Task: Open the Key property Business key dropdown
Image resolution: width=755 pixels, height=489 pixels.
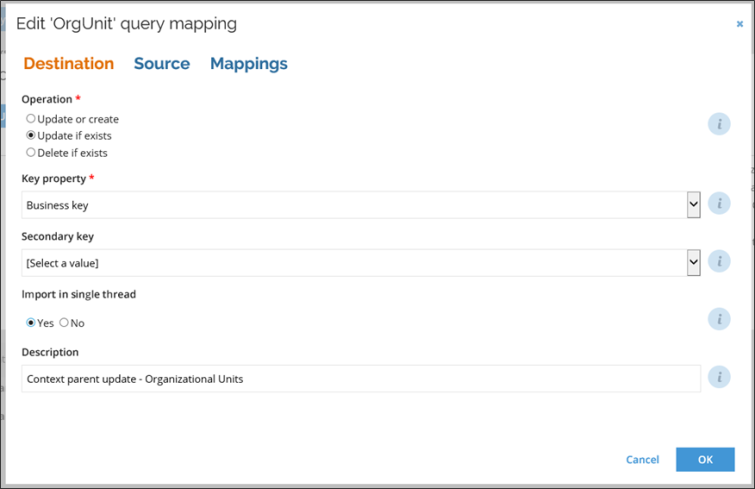Action: [x=361, y=205]
